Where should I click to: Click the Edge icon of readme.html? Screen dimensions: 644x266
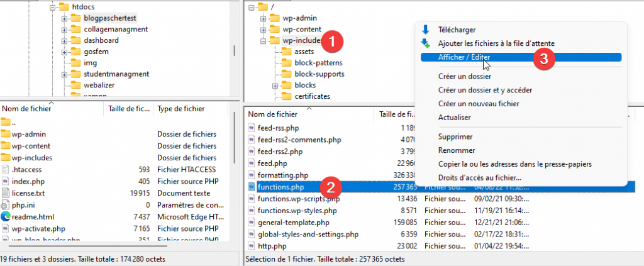pos(5,217)
